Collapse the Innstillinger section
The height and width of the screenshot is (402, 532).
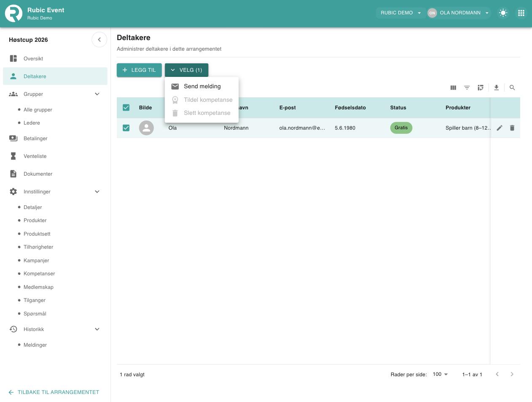click(x=97, y=192)
